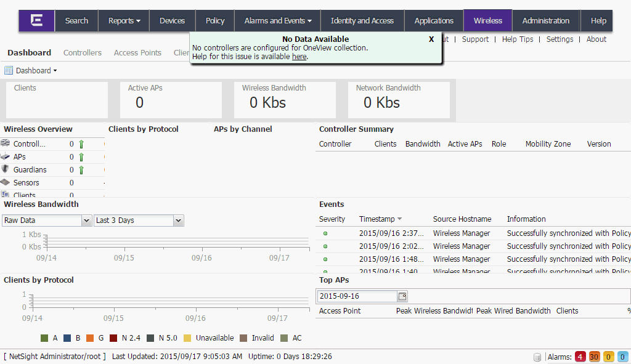Viewport: 631px width, 364px height.
Task: Click the NetSight Administrator/root status text
Action: 55,357
